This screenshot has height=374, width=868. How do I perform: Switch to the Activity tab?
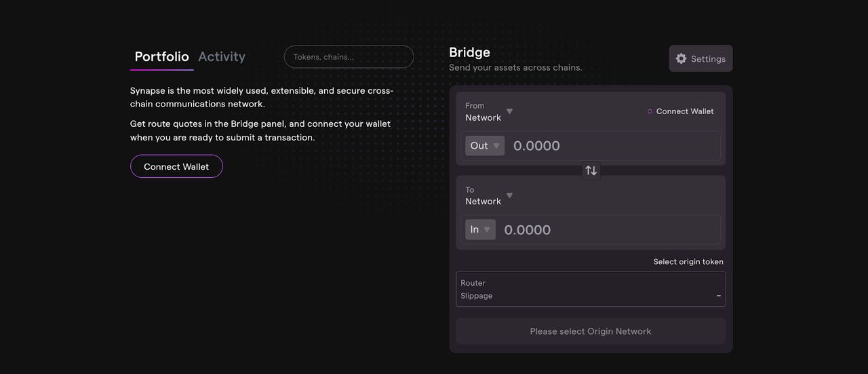click(222, 57)
